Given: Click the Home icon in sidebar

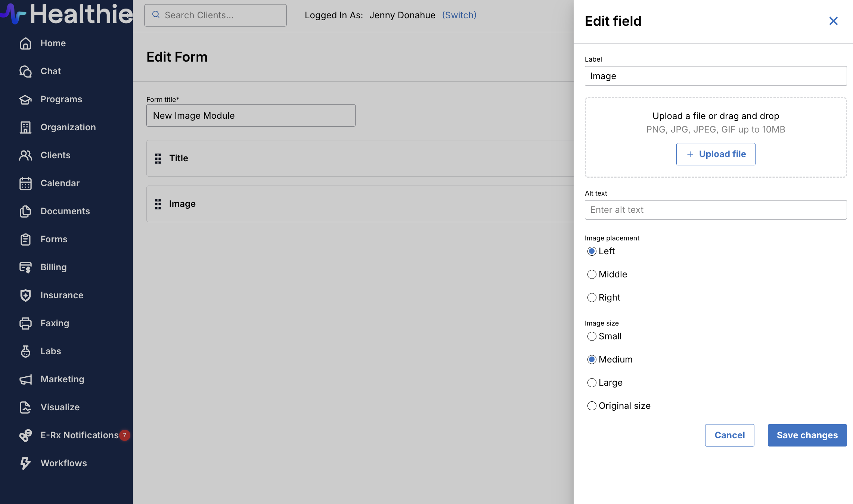Looking at the screenshot, I should tap(25, 43).
